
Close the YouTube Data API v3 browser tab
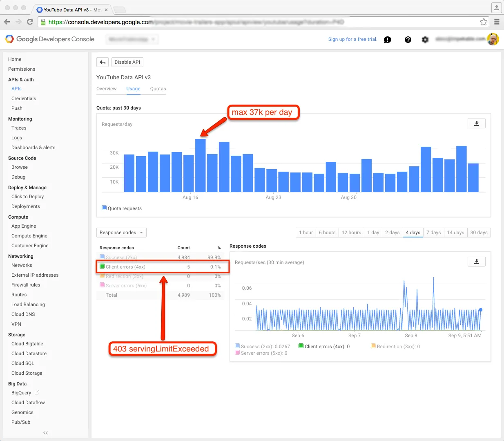[106, 10]
